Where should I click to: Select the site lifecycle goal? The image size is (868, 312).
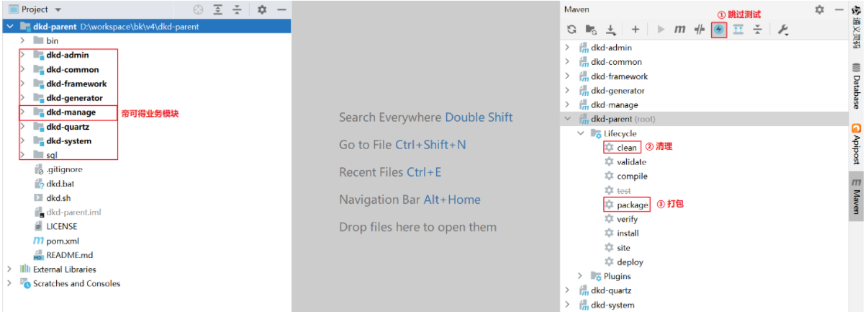pos(623,248)
